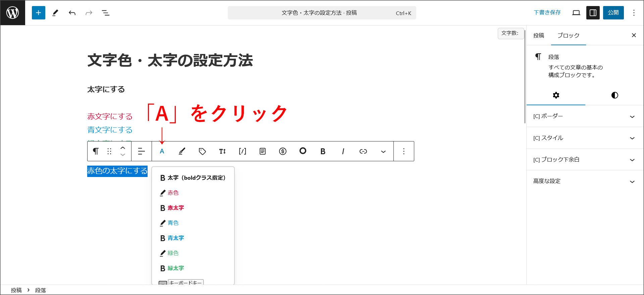Viewport: 644px width, 295px height.
Task: Open more rich text controls chevron
Action: pyautogui.click(x=383, y=151)
